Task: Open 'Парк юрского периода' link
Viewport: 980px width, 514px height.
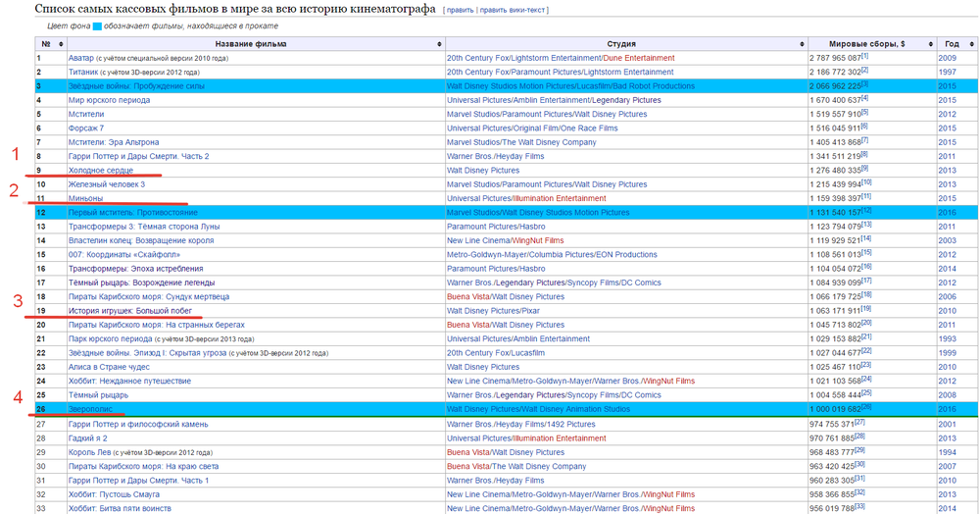Action: click(110, 339)
